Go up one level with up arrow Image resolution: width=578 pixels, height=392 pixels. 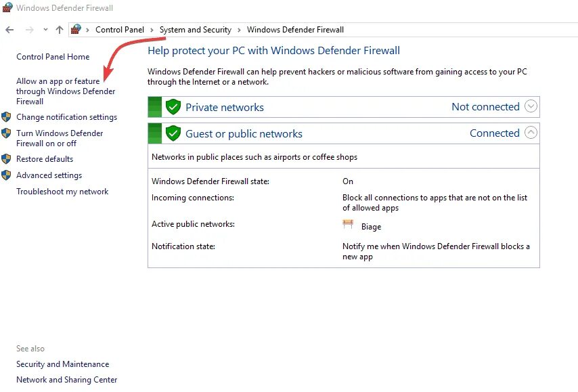[60, 30]
